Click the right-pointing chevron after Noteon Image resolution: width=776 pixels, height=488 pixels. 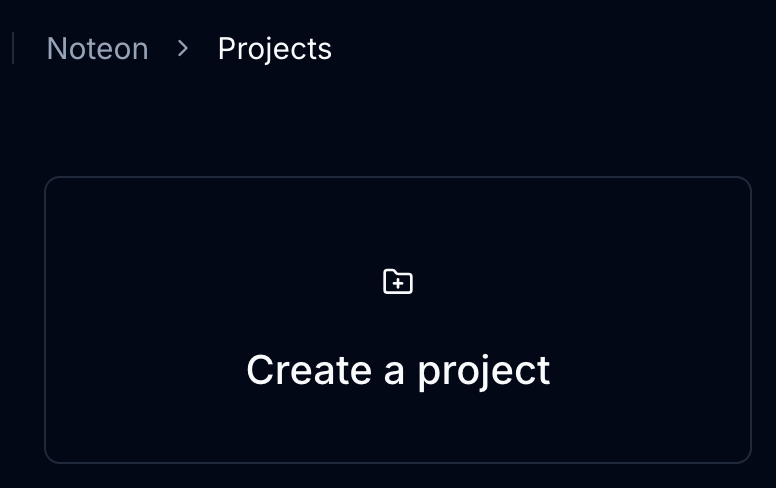pos(183,48)
